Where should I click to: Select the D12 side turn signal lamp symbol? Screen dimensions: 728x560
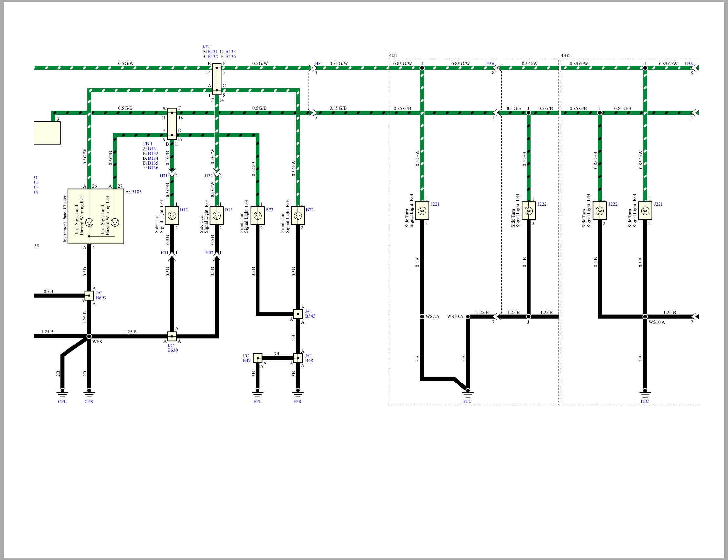tap(172, 216)
